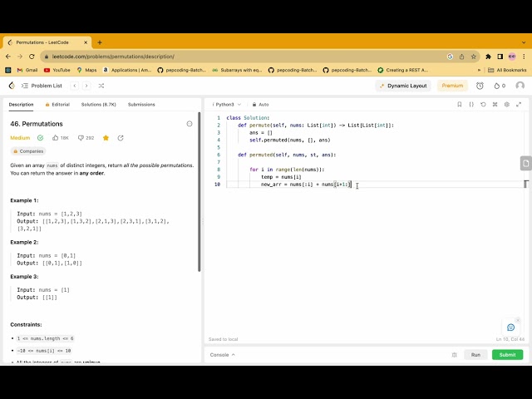This screenshot has height=399, width=532.
Task: Click the LeetCode logo icon
Action: point(12,86)
